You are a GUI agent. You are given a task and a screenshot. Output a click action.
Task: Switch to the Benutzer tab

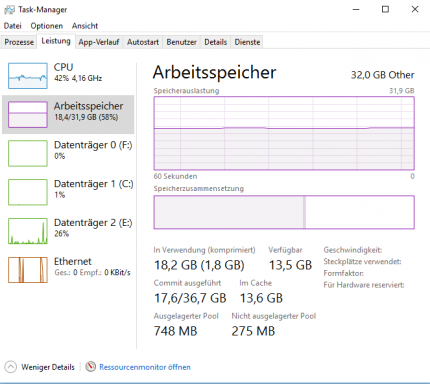181,42
